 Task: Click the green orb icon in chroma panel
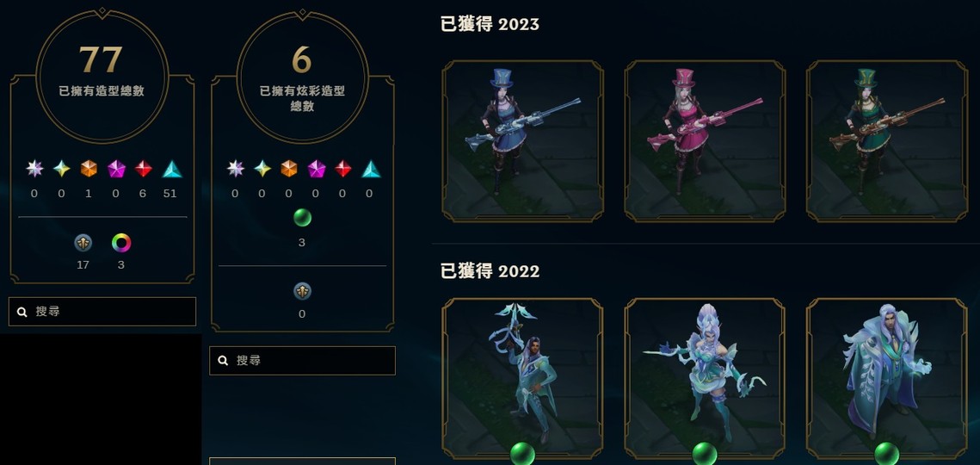pos(303,218)
